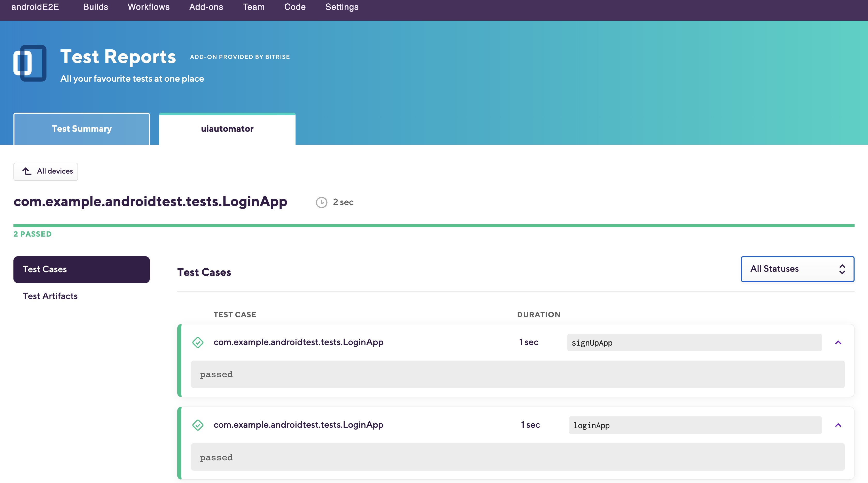Collapse the signUpApp test case chevron
The image size is (868, 483).
(838, 342)
